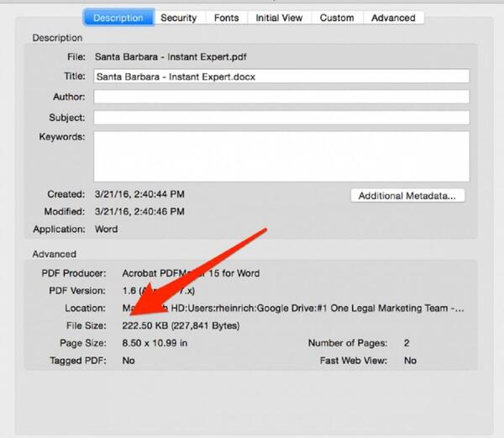Click the Title input field
Screen dimensions: 504x438
click(281, 77)
